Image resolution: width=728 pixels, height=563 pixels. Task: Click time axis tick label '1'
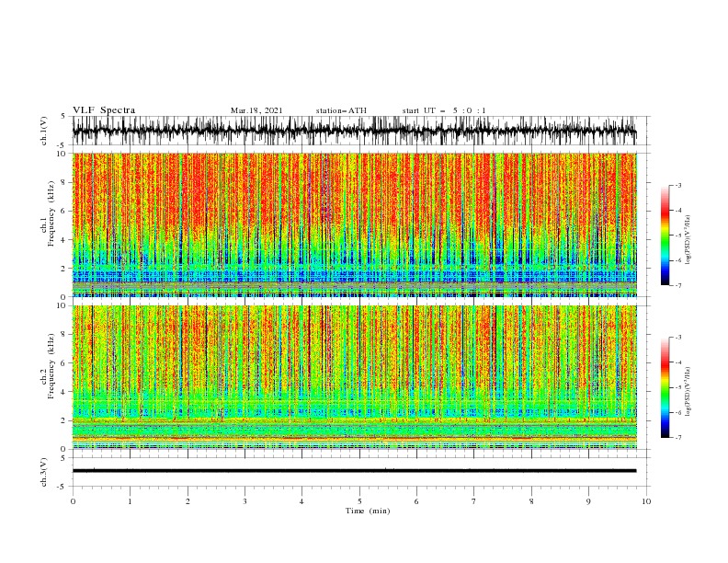130,501
